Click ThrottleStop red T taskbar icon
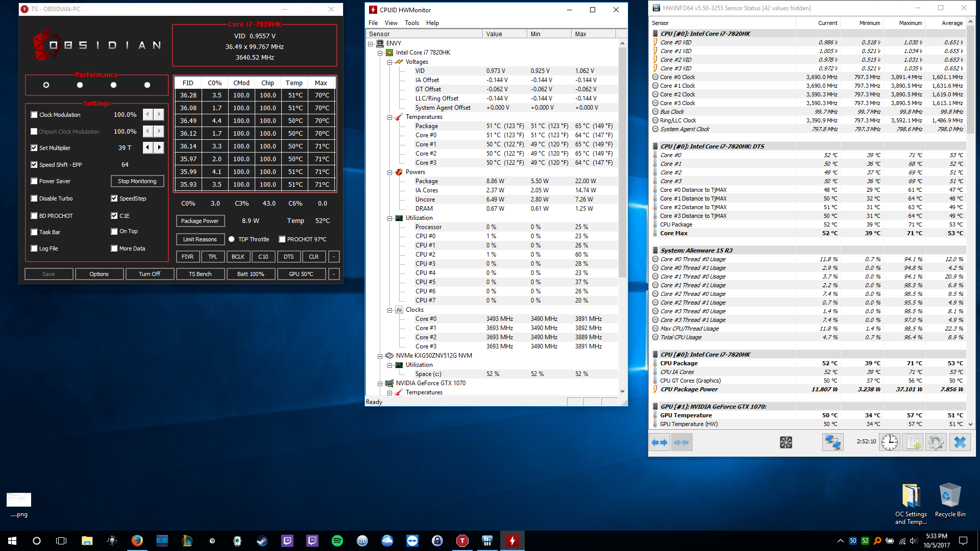Image resolution: width=980 pixels, height=551 pixels. coord(462,541)
